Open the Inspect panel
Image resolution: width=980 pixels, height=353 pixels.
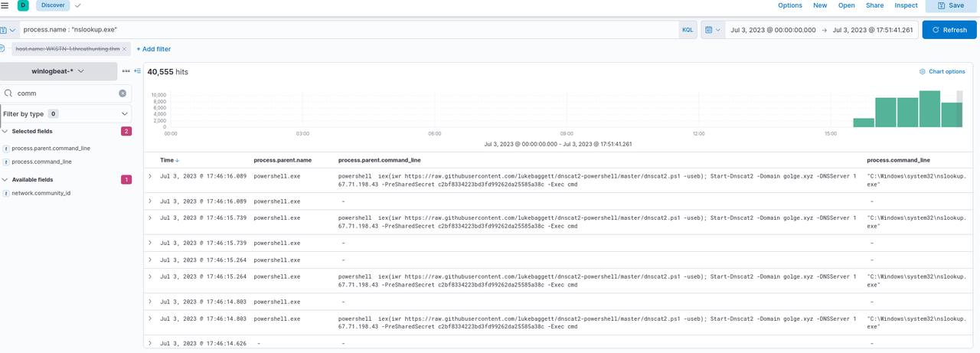click(x=906, y=5)
